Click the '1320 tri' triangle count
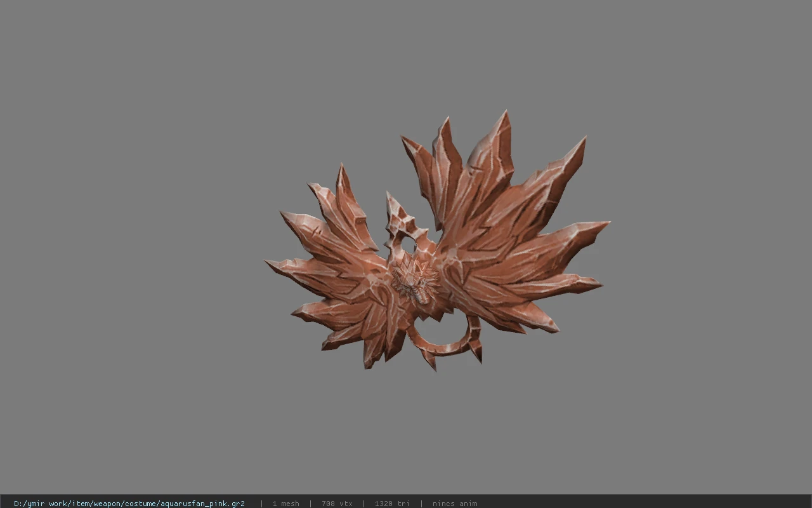 (x=392, y=504)
